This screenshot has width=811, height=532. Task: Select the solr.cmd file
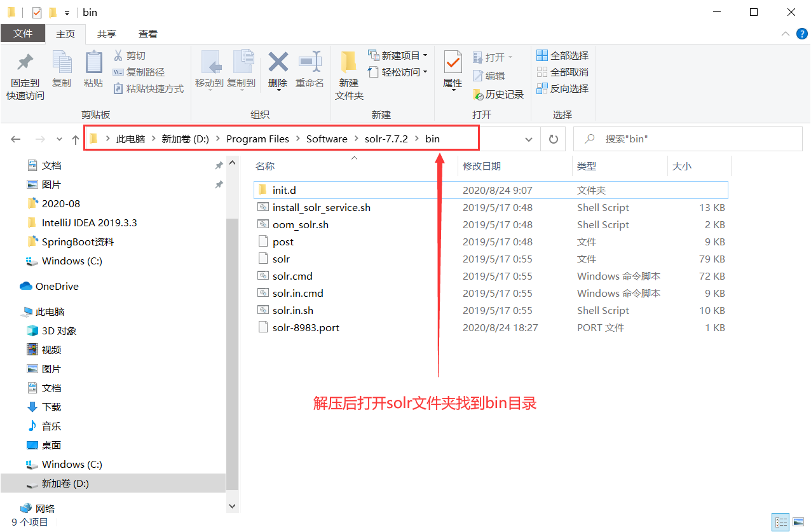pyautogui.click(x=491, y=276)
